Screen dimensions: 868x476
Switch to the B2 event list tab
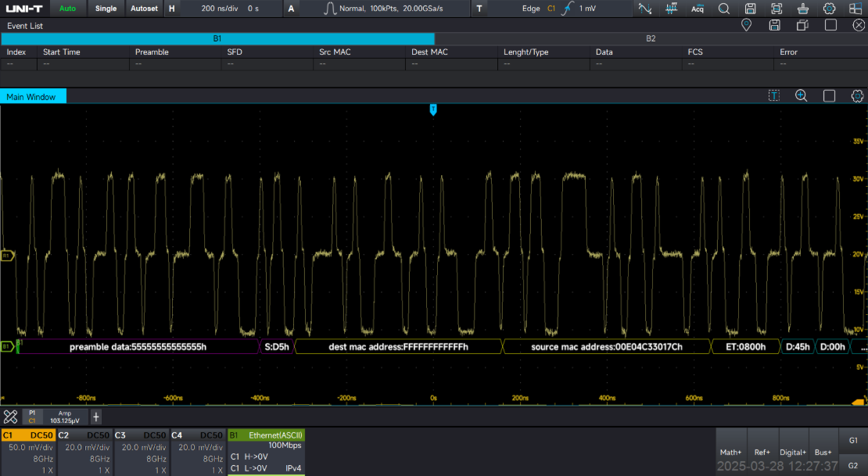coord(651,38)
